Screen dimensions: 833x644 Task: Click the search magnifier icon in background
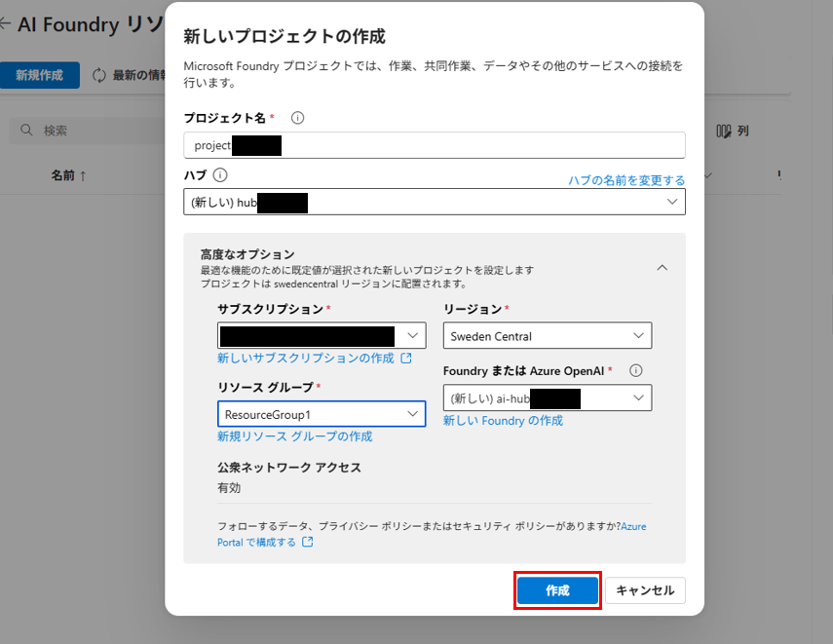click(26, 131)
